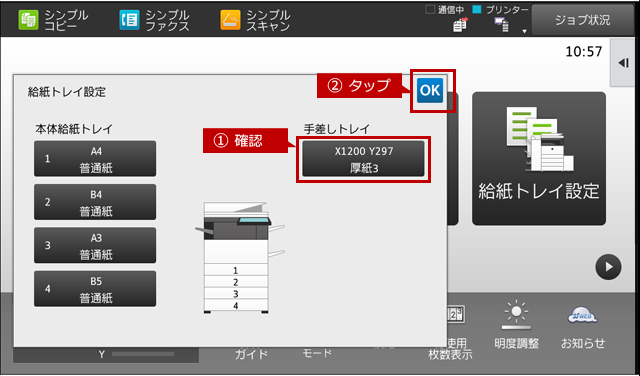Select tray 1 A4 plain paper

click(x=95, y=159)
